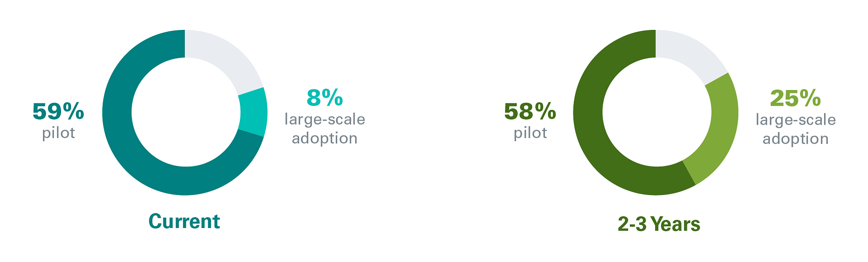This screenshot has width=868, height=262.
Task: Click the "pilot" label below 59%
Action: 58,133
